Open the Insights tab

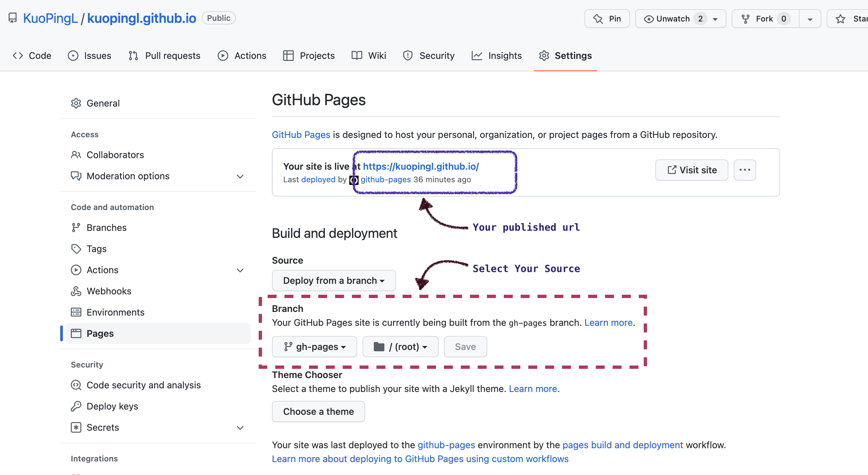coord(497,56)
